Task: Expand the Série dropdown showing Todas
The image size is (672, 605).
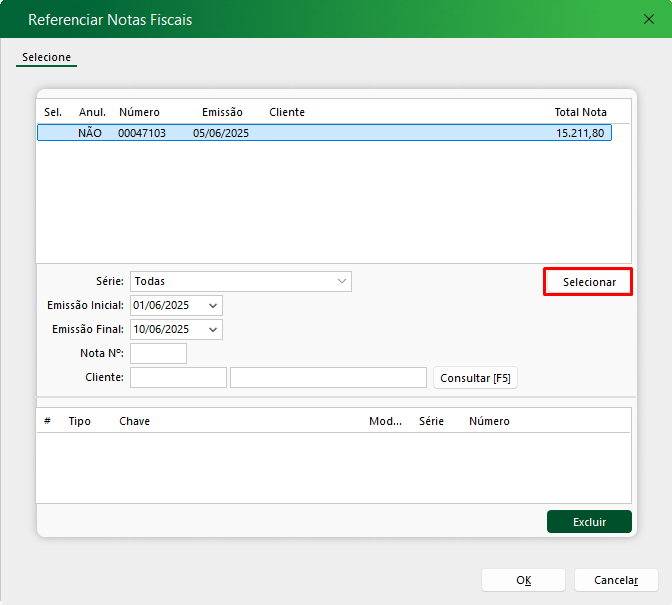Action: coord(342,282)
